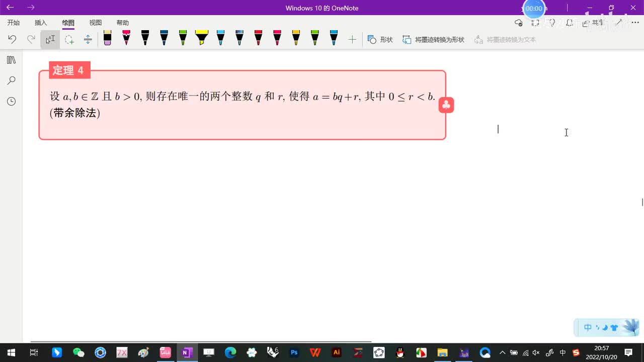The image size is (644, 362).
Task: Select the yellow highlighter pen
Action: point(202,38)
